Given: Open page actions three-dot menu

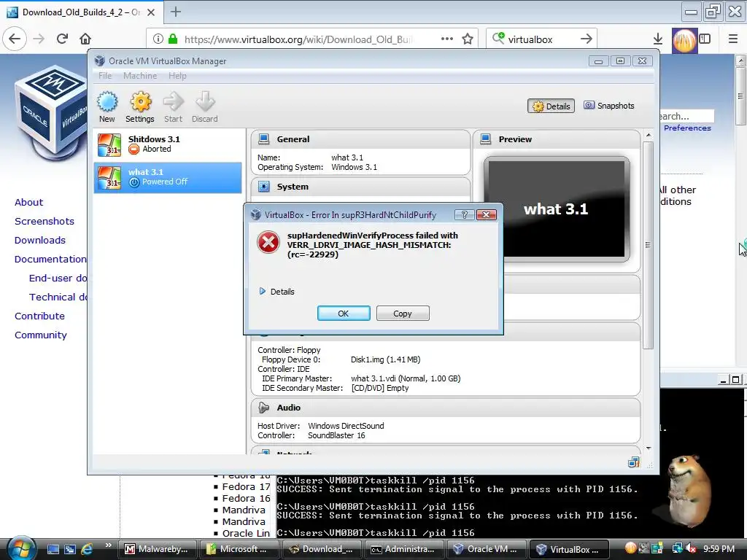Looking at the screenshot, I should pyautogui.click(x=447, y=39).
